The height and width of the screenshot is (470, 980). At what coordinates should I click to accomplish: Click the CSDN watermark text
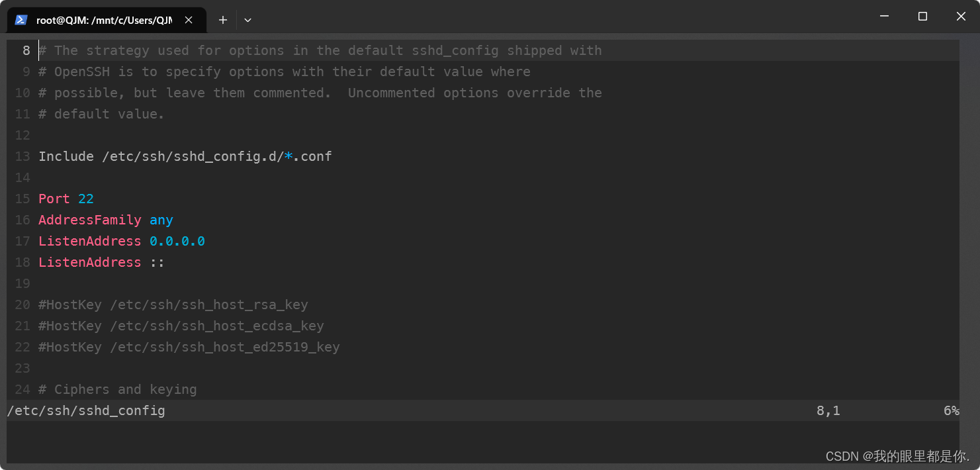coord(897,456)
